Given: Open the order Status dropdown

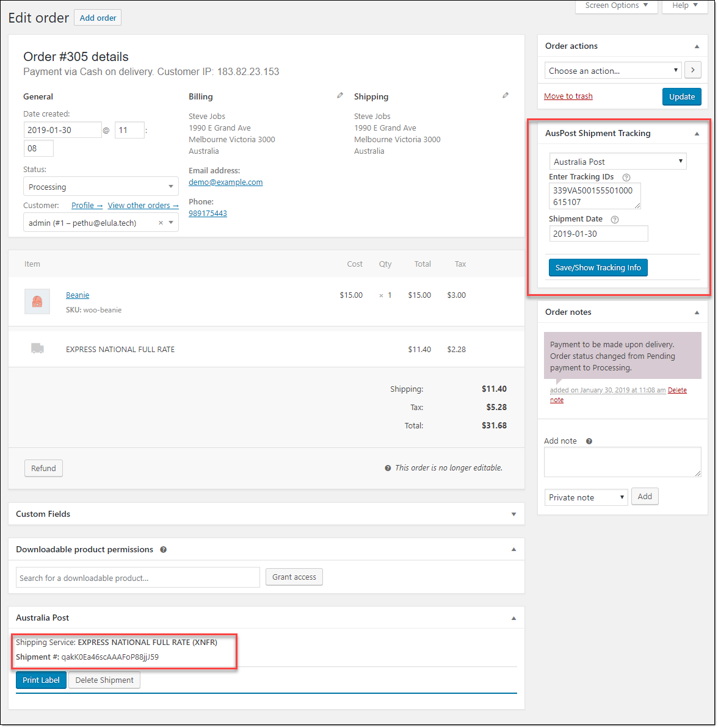Looking at the screenshot, I should [x=101, y=187].
